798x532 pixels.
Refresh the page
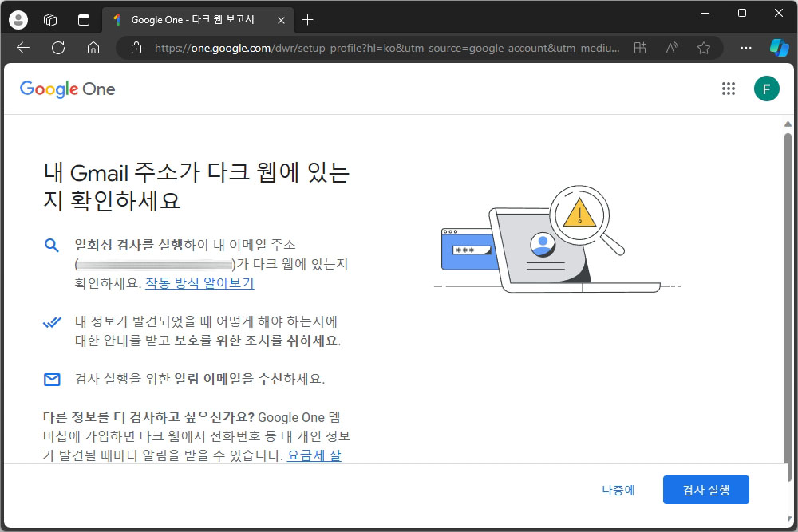58,48
